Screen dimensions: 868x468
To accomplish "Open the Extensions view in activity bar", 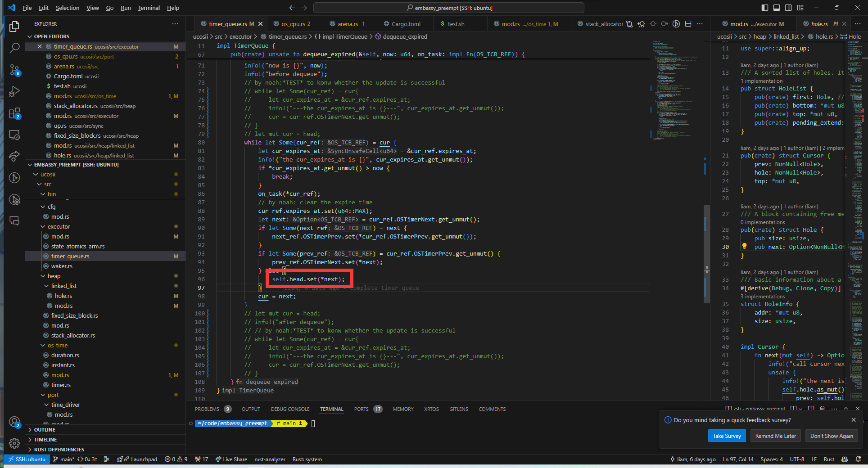I will coord(14,113).
